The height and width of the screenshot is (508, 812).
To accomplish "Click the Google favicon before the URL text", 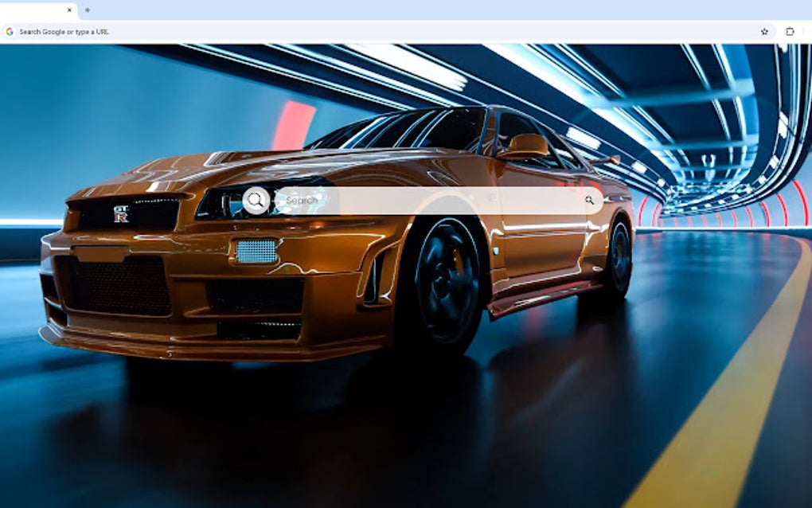I will tap(10, 32).
